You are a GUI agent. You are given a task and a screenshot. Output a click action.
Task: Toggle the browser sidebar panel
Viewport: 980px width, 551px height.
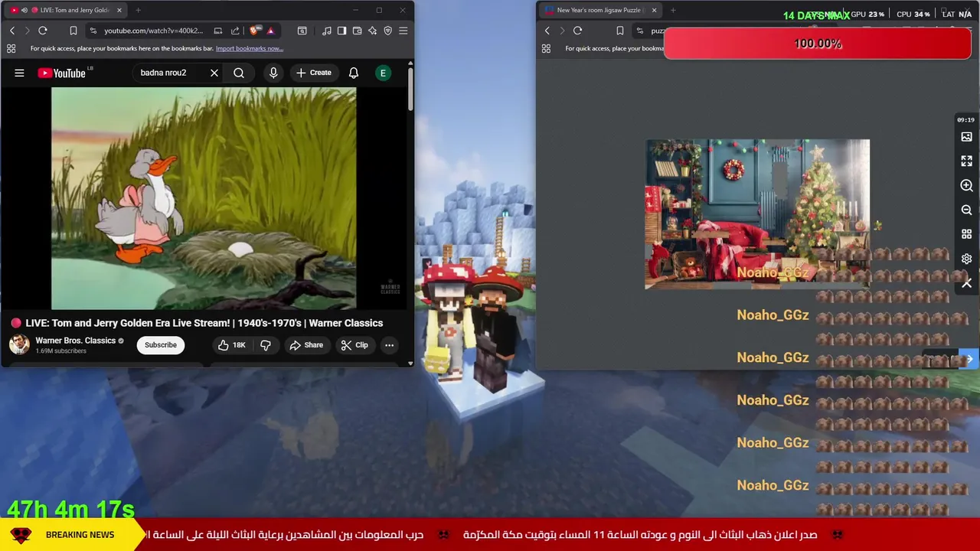[x=341, y=31]
